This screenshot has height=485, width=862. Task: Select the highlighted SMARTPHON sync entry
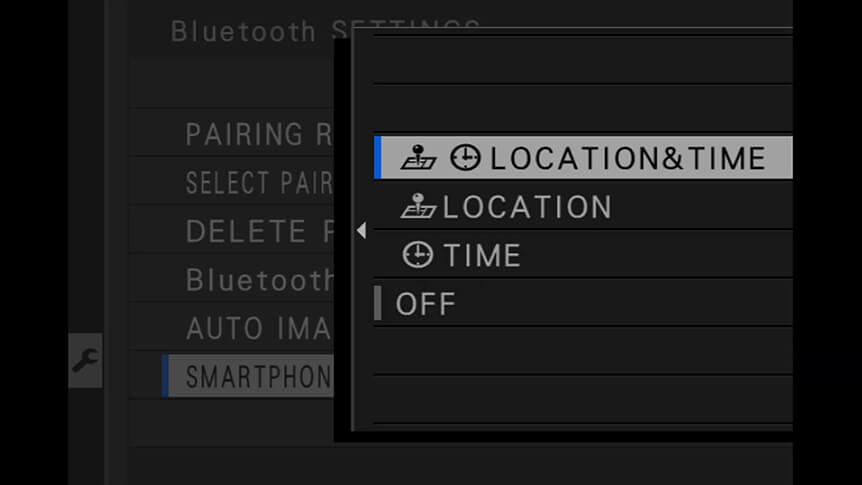tap(248, 376)
